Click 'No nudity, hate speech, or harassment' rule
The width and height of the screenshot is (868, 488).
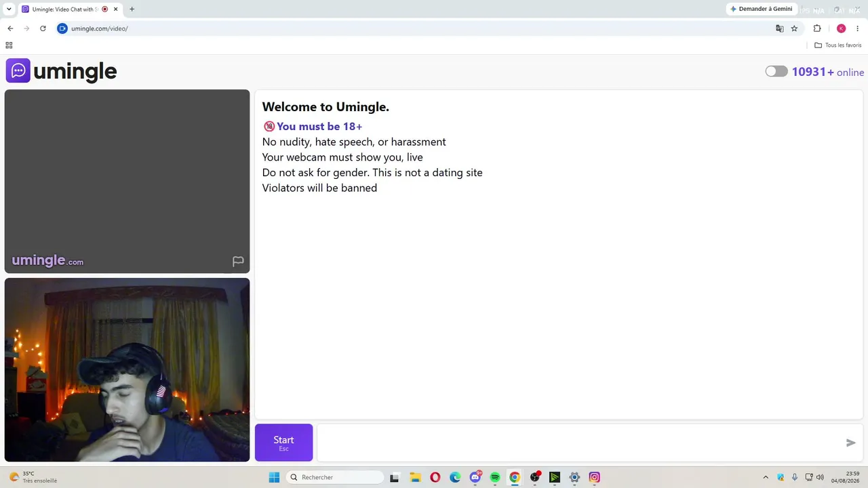(x=354, y=142)
